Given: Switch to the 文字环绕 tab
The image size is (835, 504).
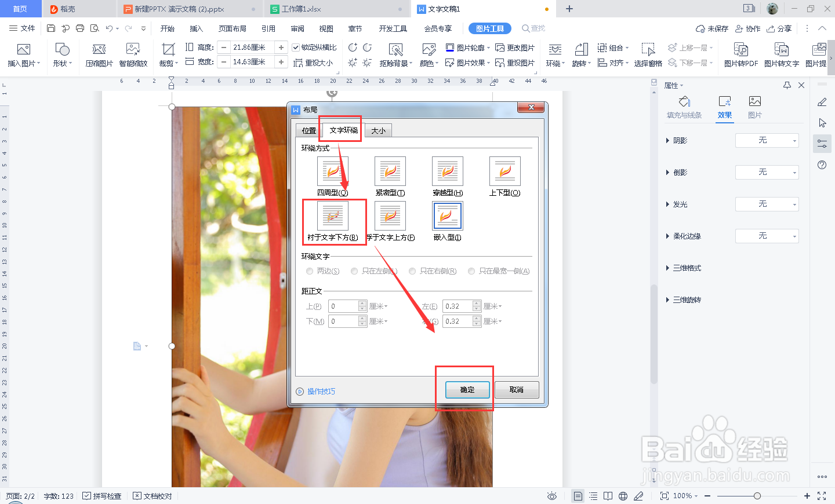Looking at the screenshot, I should click(343, 130).
